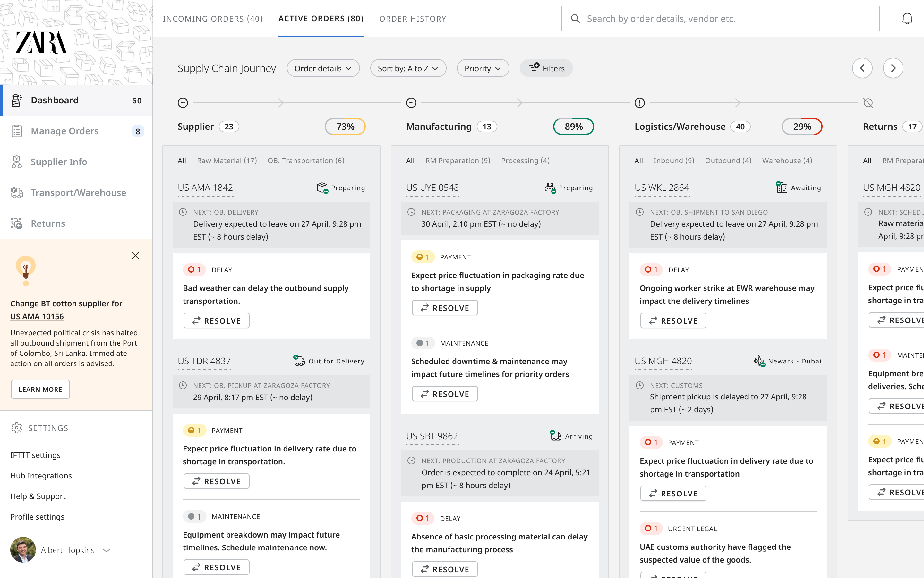Click the red delay badge on US AMA 1842
Image resolution: width=924 pixels, height=578 pixels.
194,270
